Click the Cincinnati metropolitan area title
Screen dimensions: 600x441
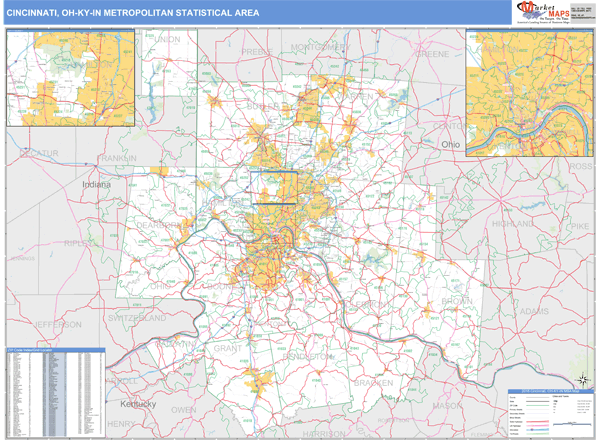[x=132, y=13]
